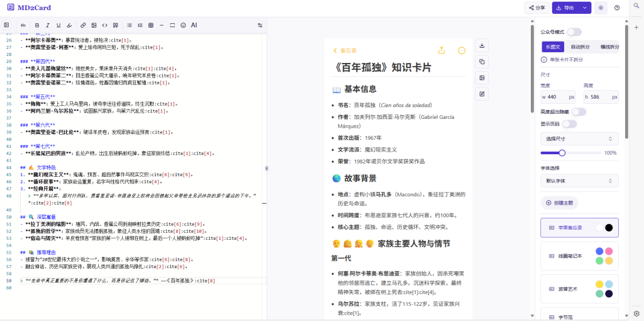
Task: Insert a heading with the H1 tool
Action: tap(23, 25)
